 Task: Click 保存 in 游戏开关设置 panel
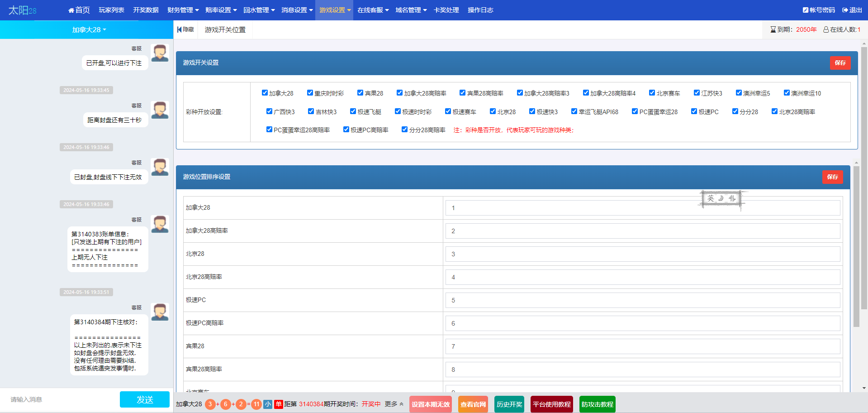point(840,63)
